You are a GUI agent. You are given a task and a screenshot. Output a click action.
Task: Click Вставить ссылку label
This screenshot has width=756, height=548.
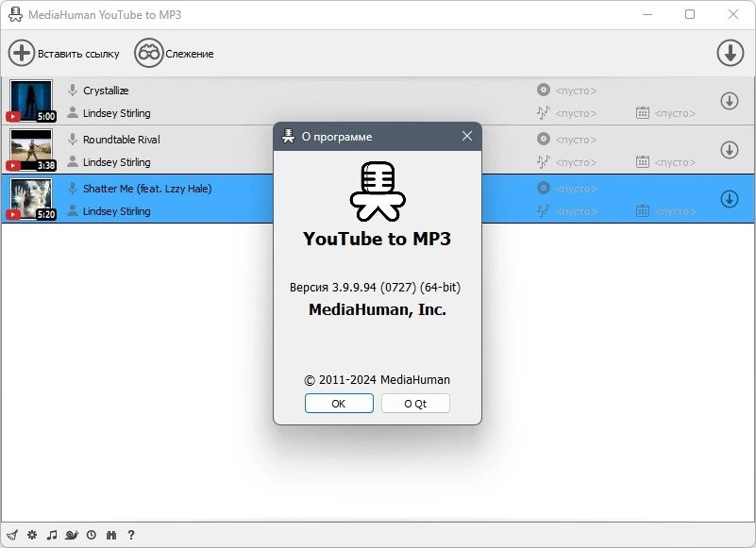(78, 54)
